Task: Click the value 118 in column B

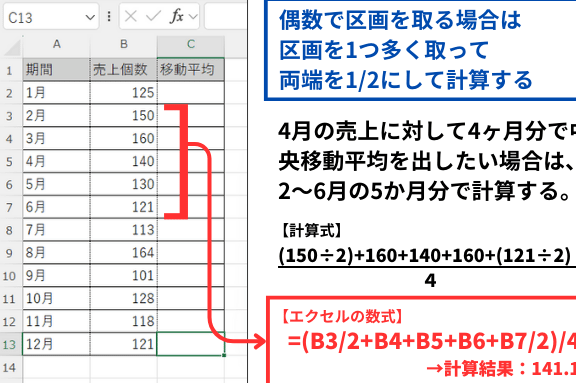Action: pos(124,321)
